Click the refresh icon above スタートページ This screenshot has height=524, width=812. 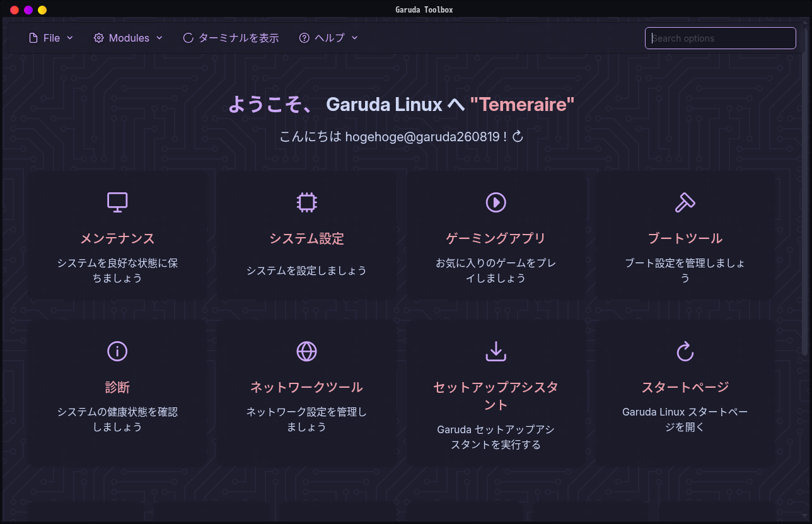coord(685,351)
